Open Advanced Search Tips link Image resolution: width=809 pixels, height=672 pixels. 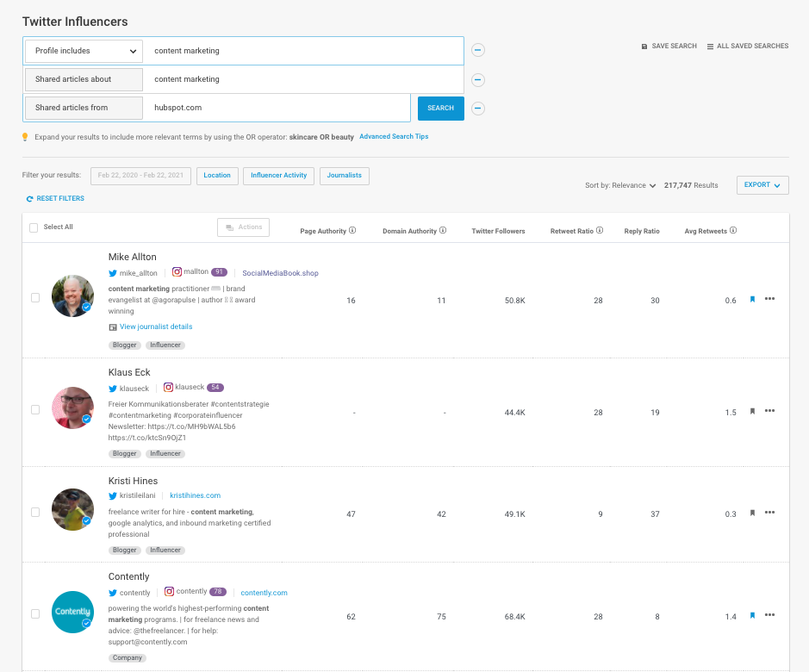point(394,137)
